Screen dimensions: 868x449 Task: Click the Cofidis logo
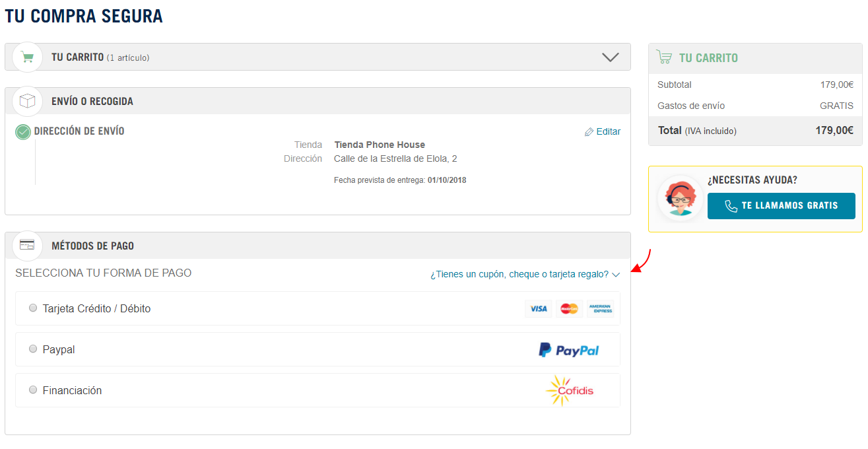570,390
